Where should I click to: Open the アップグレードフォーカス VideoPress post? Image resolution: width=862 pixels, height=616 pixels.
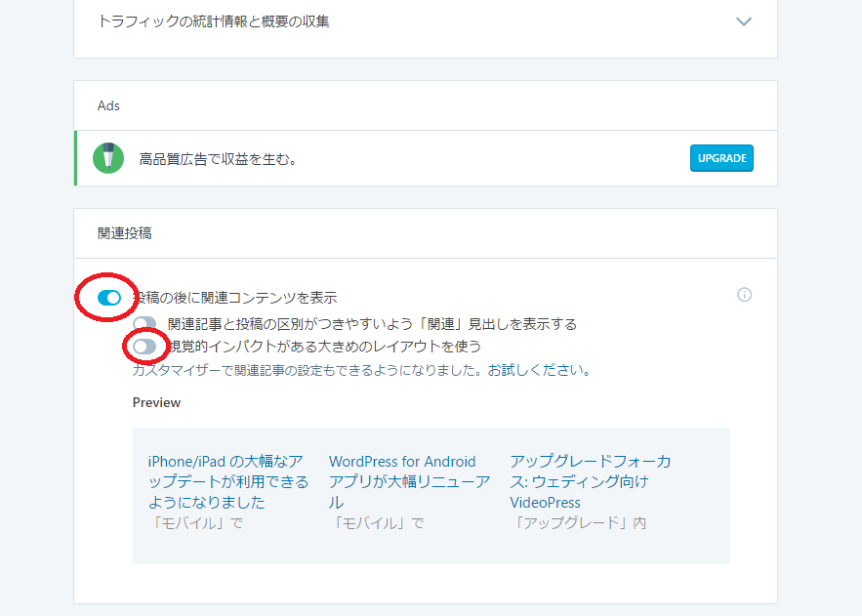coord(590,481)
